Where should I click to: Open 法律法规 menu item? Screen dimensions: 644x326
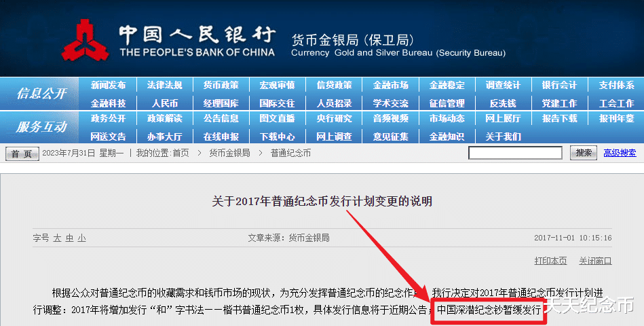pyautogui.click(x=164, y=85)
